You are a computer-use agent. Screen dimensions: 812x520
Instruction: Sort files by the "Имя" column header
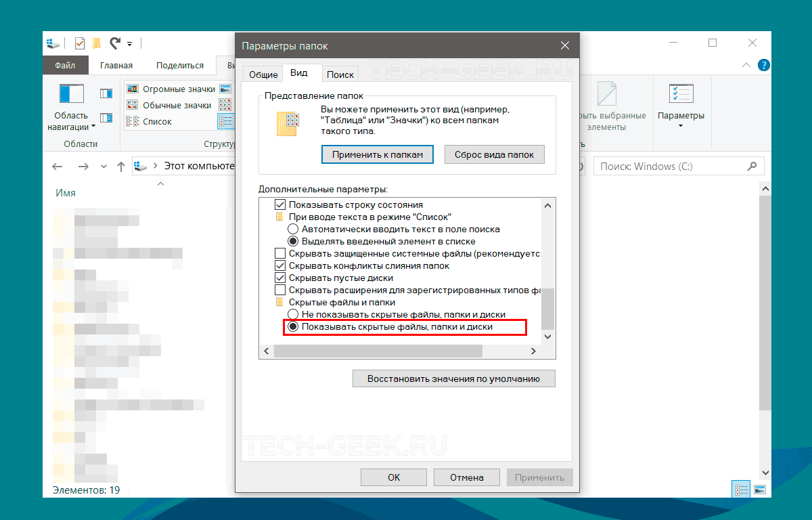coord(66,193)
